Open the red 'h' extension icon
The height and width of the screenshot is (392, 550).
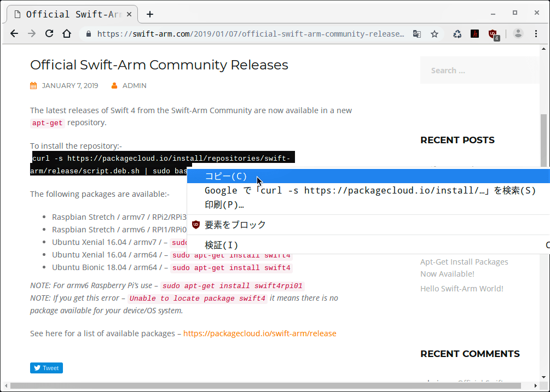tap(474, 34)
